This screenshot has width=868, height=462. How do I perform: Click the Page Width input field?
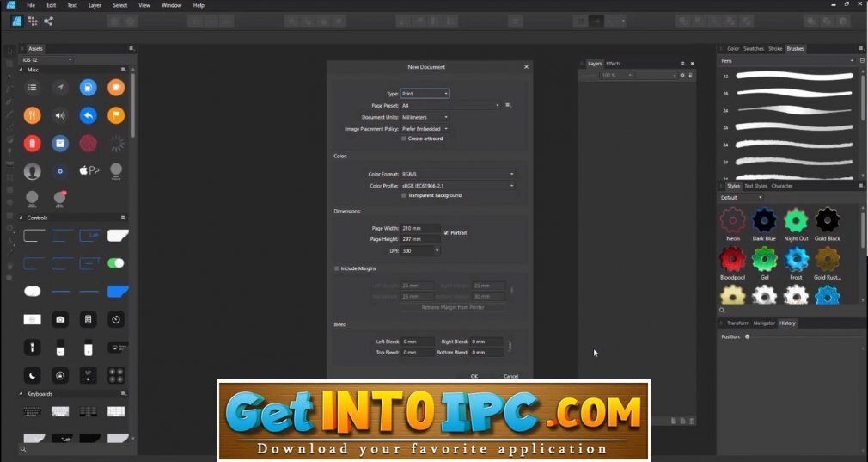(x=421, y=228)
